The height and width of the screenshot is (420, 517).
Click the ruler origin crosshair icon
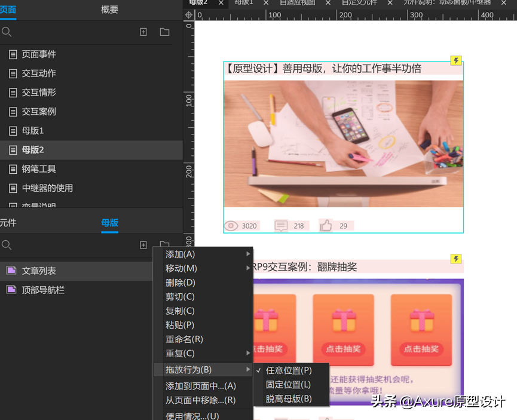tap(189, 15)
